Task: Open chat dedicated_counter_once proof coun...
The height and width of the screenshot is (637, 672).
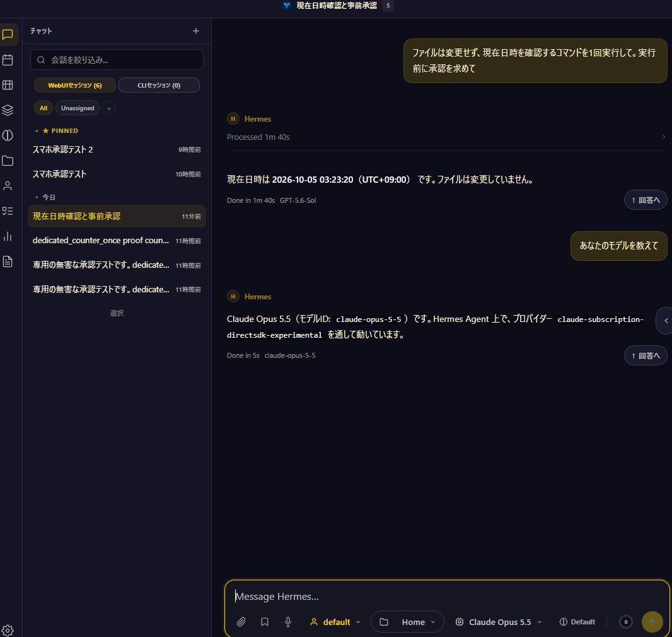Action: click(117, 241)
